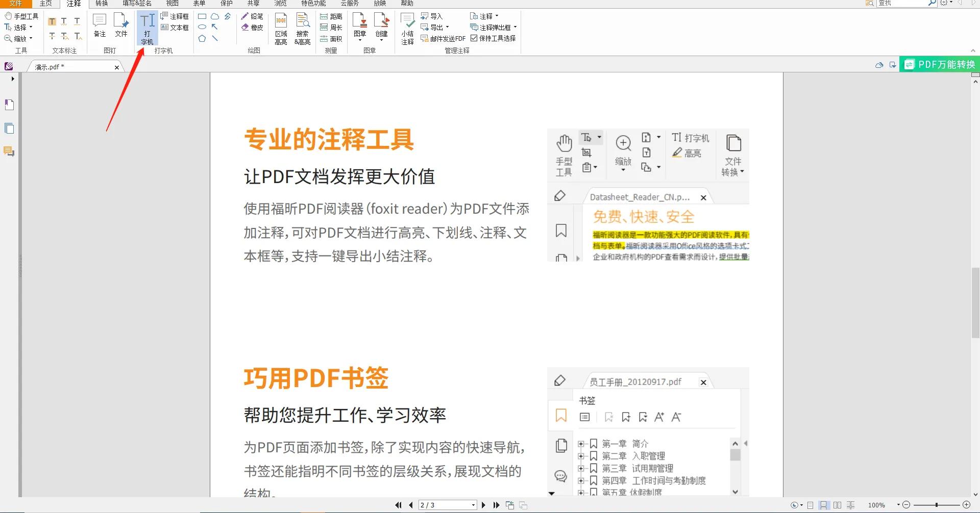Select the 注释框 callout tool
Screen dimensions: 980x513
click(x=175, y=16)
